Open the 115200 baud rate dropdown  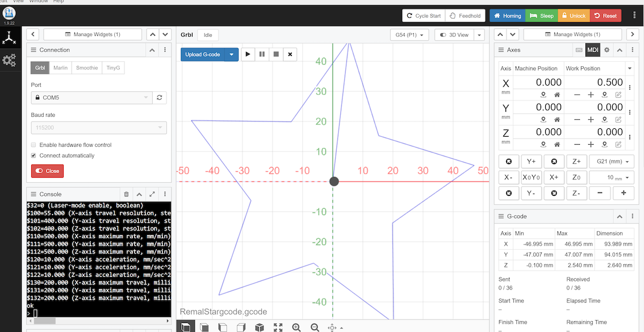pos(99,128)
